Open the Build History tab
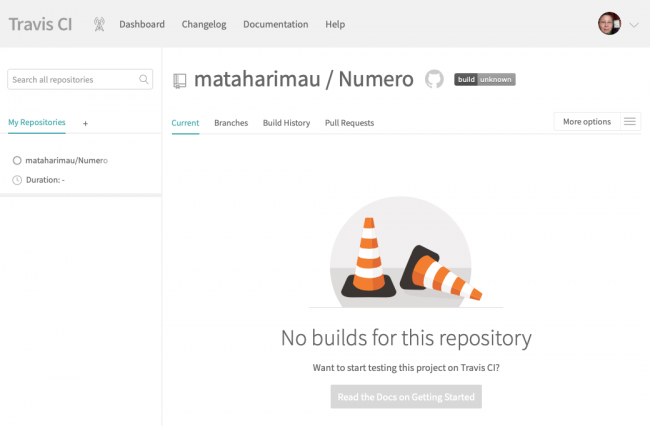Viewport: 650px width, 426px height. click(x=286, y=123)
